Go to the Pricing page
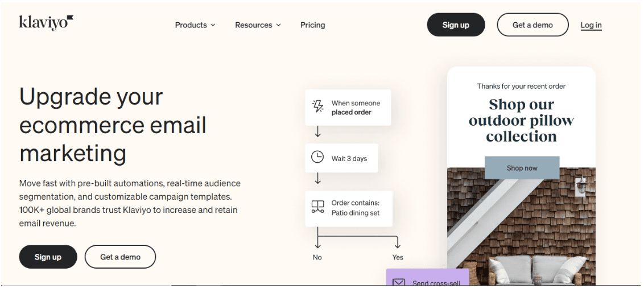 click(312, 25)
